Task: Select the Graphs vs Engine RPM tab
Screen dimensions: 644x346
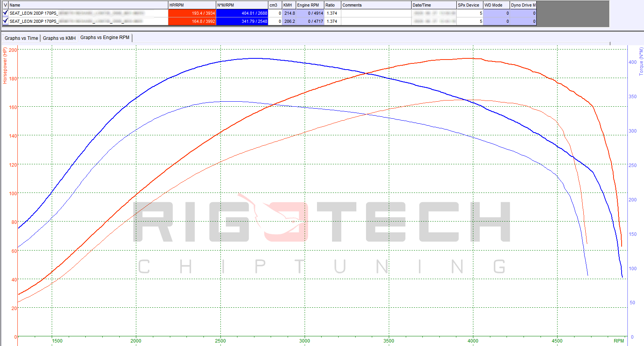Action: (x=105, y=37)
